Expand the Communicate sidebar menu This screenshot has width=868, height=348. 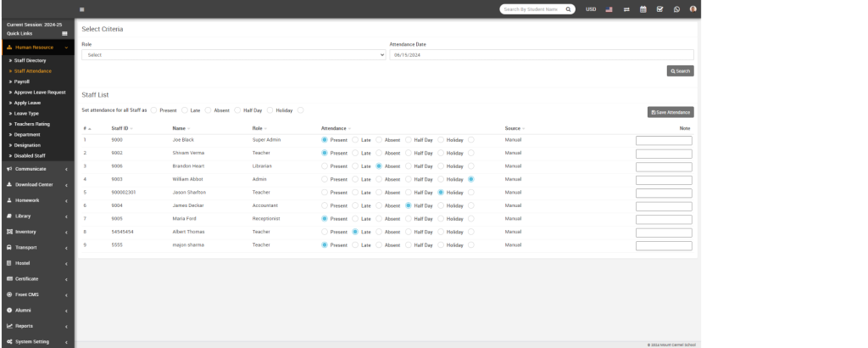(x=37, y=169)
